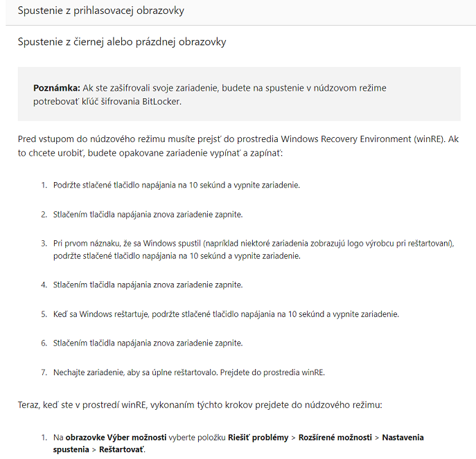Click bold 'Reštartovať' text
The height and width of the screenshot is (459, 476).
click(x=122, y=450)
